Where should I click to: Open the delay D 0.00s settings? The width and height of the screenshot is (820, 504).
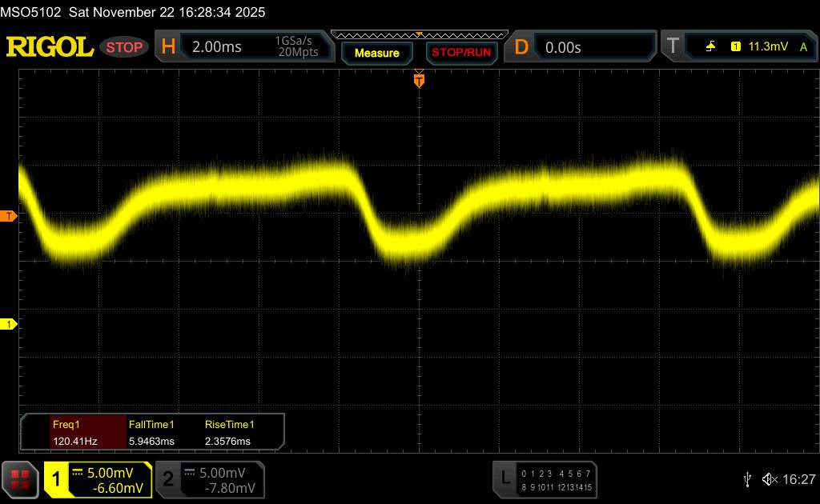coord(583,47)
